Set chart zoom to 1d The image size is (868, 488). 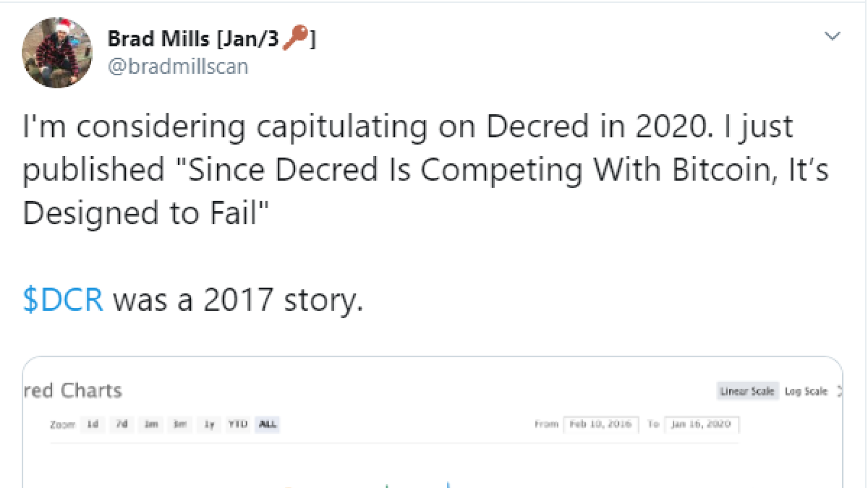coord(93,424)
